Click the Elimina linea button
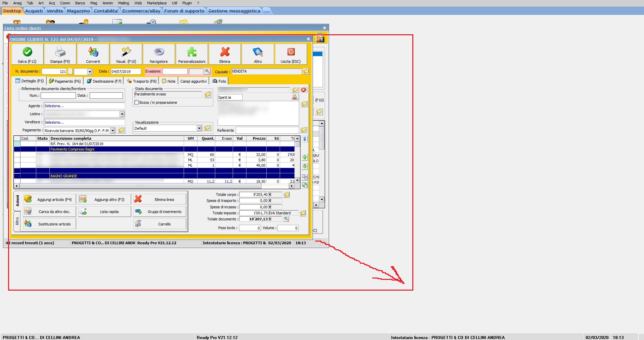Image resolution: width=644 pixels, height=340 pixels. coord(160,200)
